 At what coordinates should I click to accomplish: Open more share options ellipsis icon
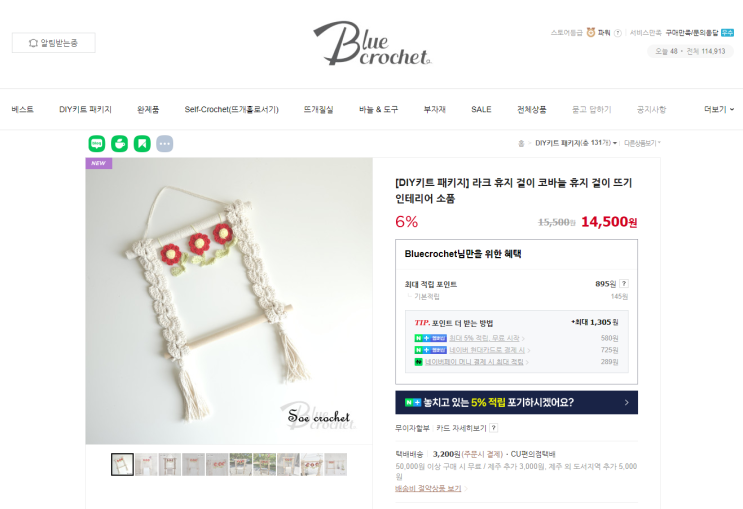tap(165, 144)
